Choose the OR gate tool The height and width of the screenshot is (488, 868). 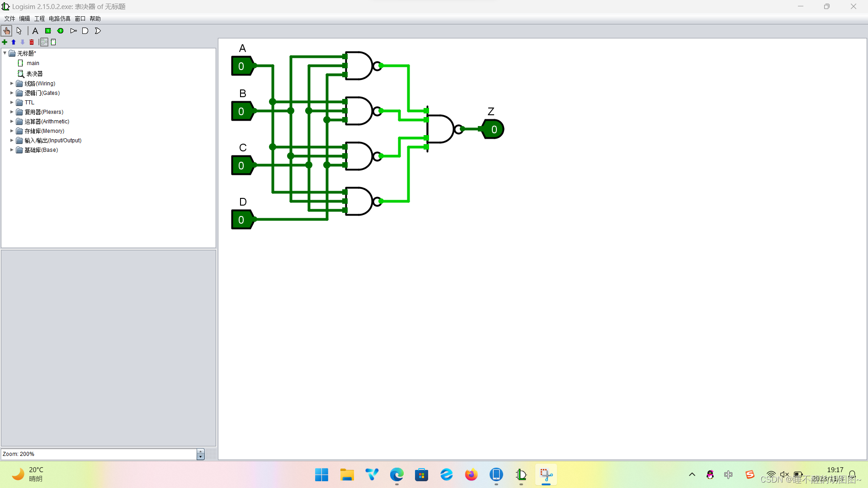(x=98, y=31)
